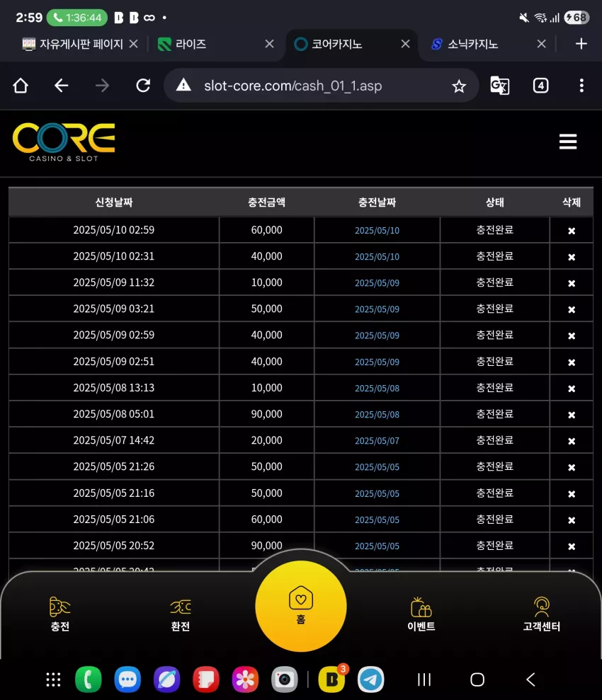The width and height of the screenshot is (602, 700).
Task: Open the browser three-dot menu
Action: click(581, 85)
